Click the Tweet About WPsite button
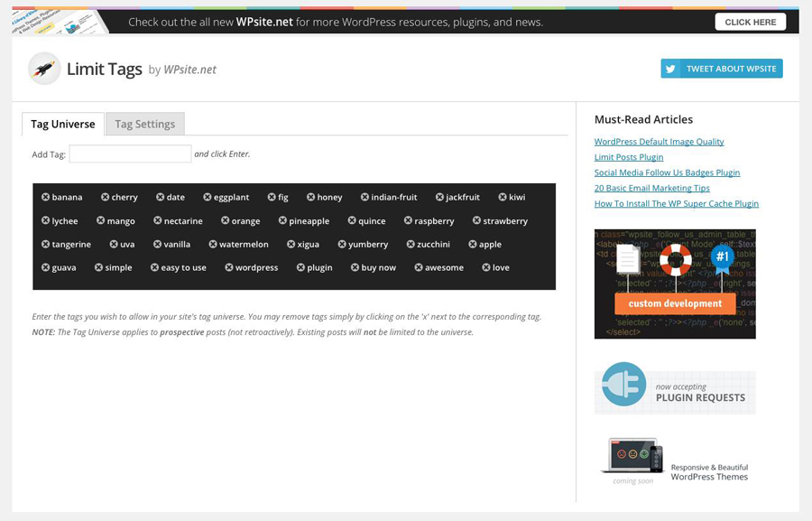This screenshot has height=521, width=812. click(x=722, y=69)
